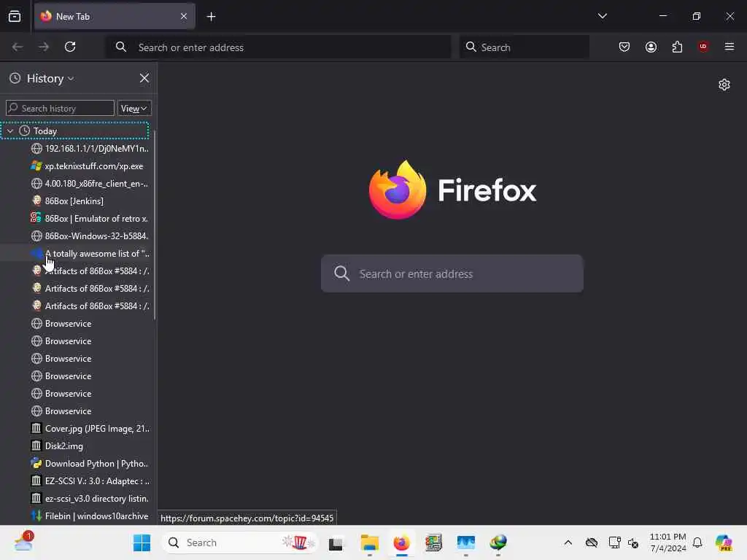This screenshot has height=560, width=747.
Task: Open the Windows Start menu
Action: pos(142,542)
